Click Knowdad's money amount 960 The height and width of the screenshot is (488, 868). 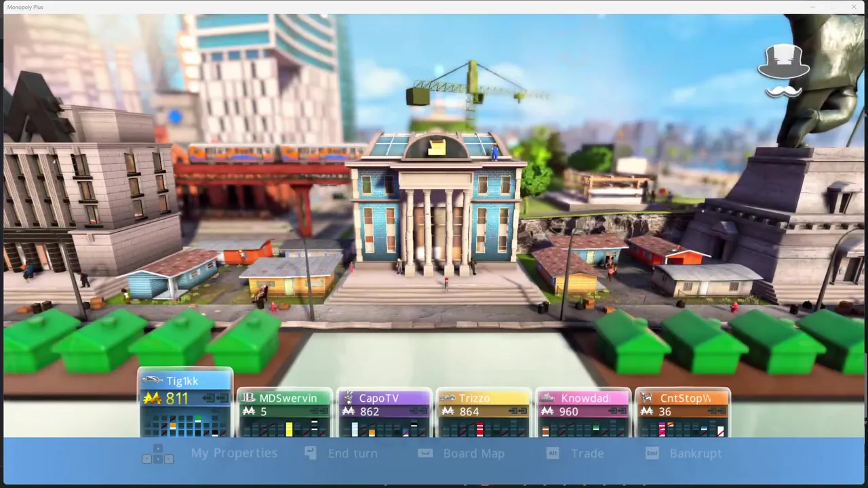click(569, 411)
